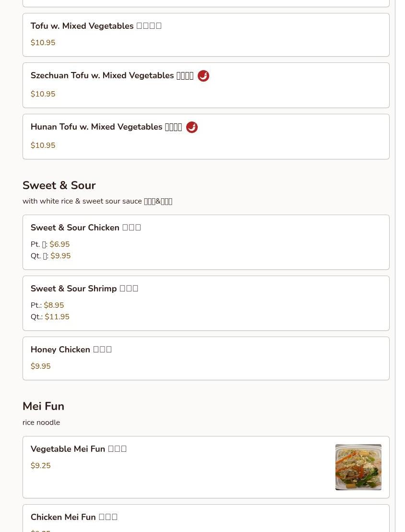Choose Sweet & Sour Chicken menu item
405x532 pixels.
click(x=206, y=242)
